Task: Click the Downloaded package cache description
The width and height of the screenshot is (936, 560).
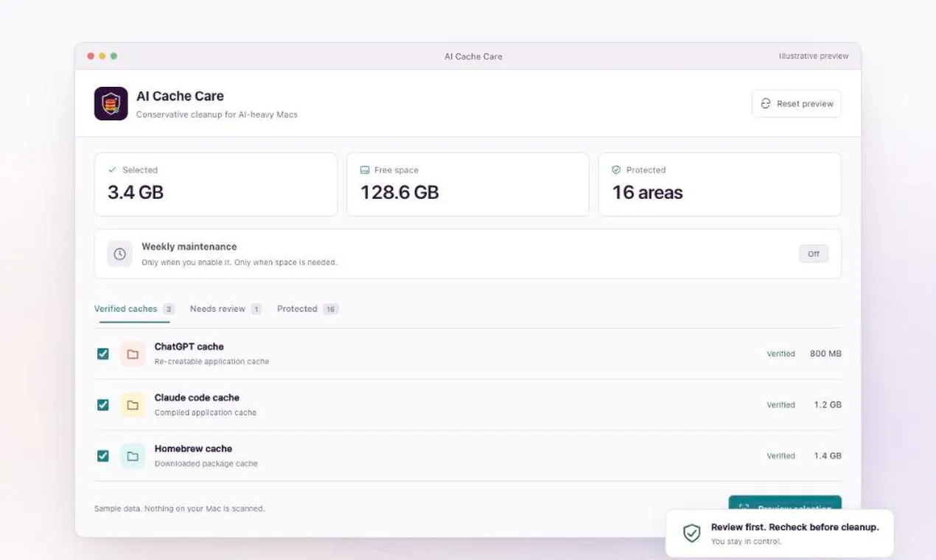Action: pyautogui.click(x=206, y=463)
